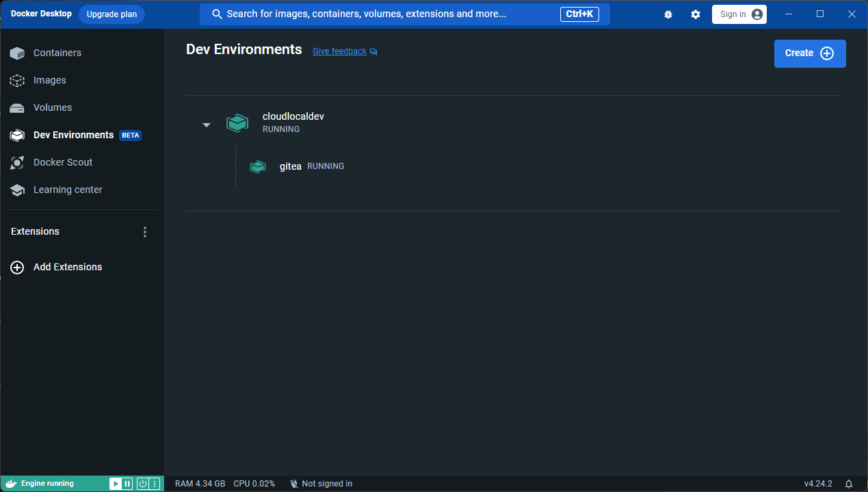This screenshot has height=492, width=868.
Task: Close the Docker Desktop window
Action: [852, 14]
